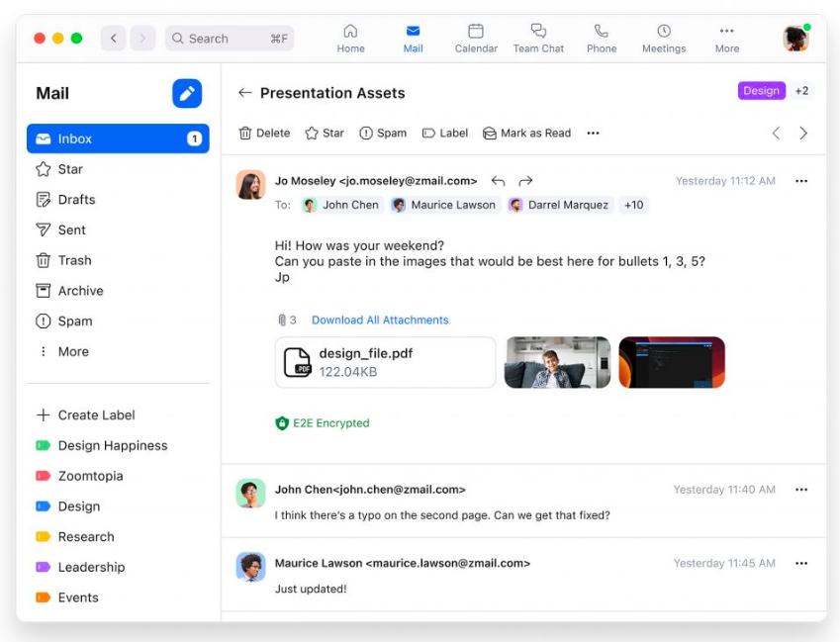Open the Drafts folder
The height and width of the screenshot is (642, 840).
118,200
